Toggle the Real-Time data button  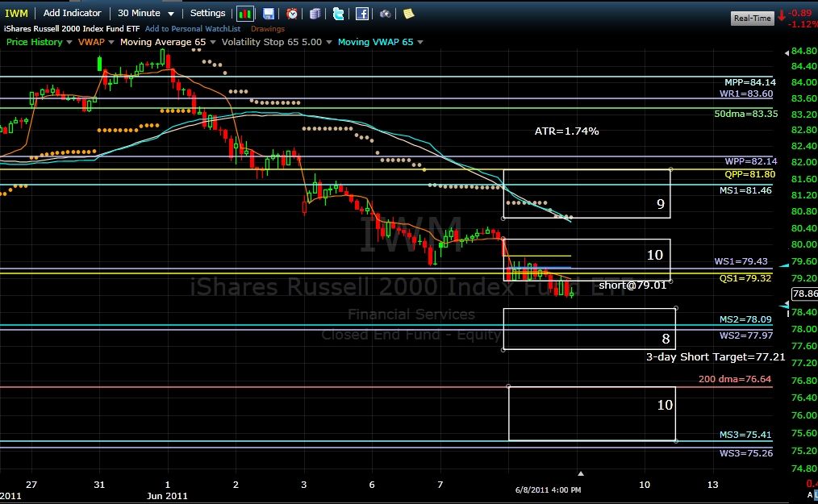(x=752, y=18)
